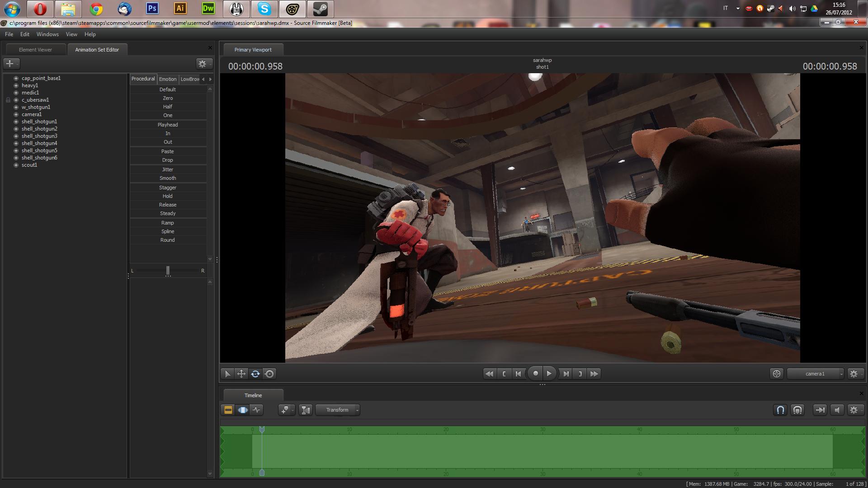
Task: Activate the Screen manipulator circle tool
Action: pos(269,374)
